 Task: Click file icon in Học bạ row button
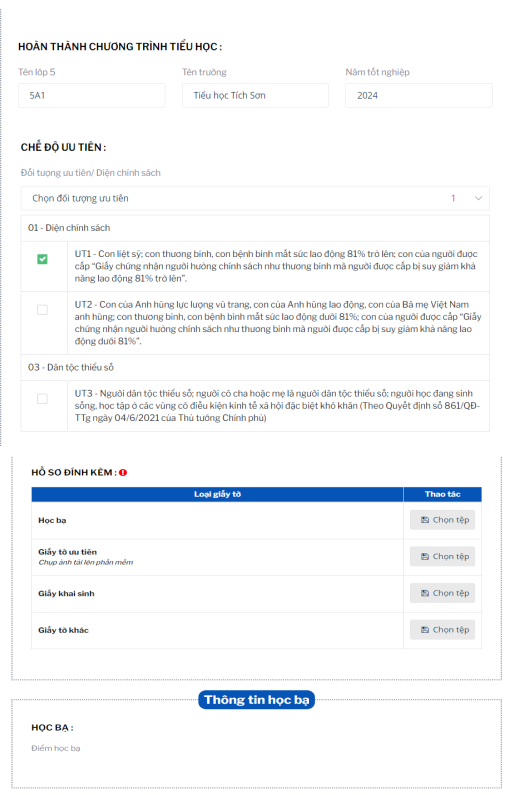(425, 520)
